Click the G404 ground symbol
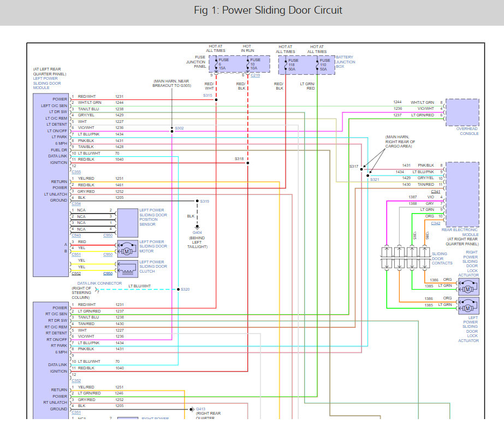The width and height of the screenshot is (504, 430). click(197, 227)
